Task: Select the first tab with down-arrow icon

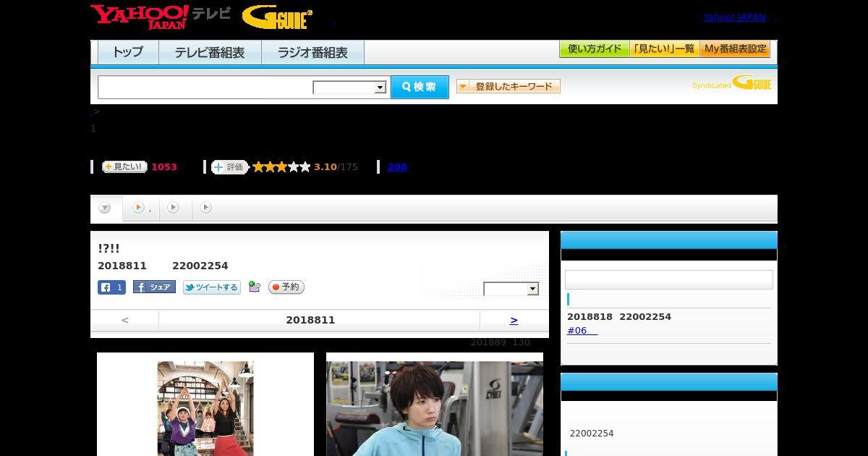Action: pyautogui.click(x=106, y=208)
